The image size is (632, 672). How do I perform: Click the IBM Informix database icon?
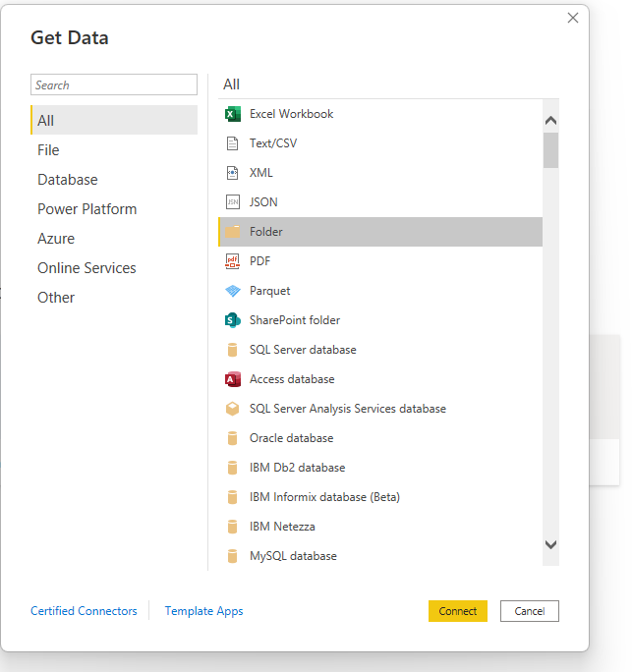pos(232,497)
